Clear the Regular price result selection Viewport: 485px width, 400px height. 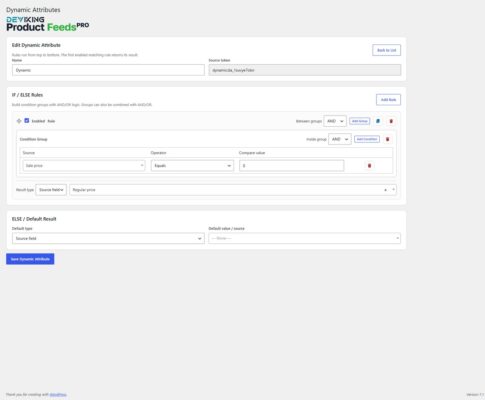point(385,190)
